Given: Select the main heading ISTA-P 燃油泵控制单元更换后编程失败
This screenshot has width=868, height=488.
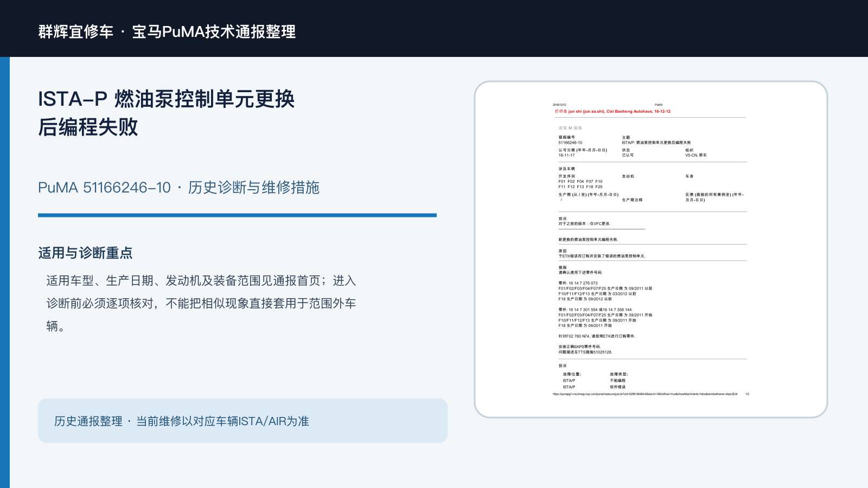Looking at the screenshot, I should 167,113.
